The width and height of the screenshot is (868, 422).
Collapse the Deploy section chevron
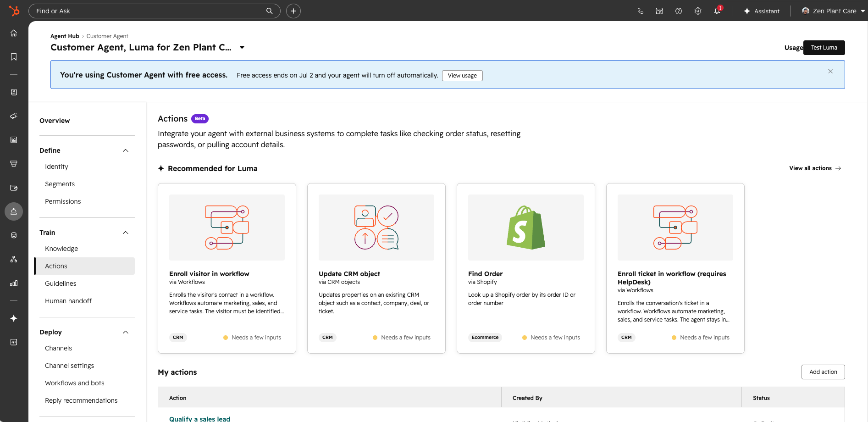126,332
